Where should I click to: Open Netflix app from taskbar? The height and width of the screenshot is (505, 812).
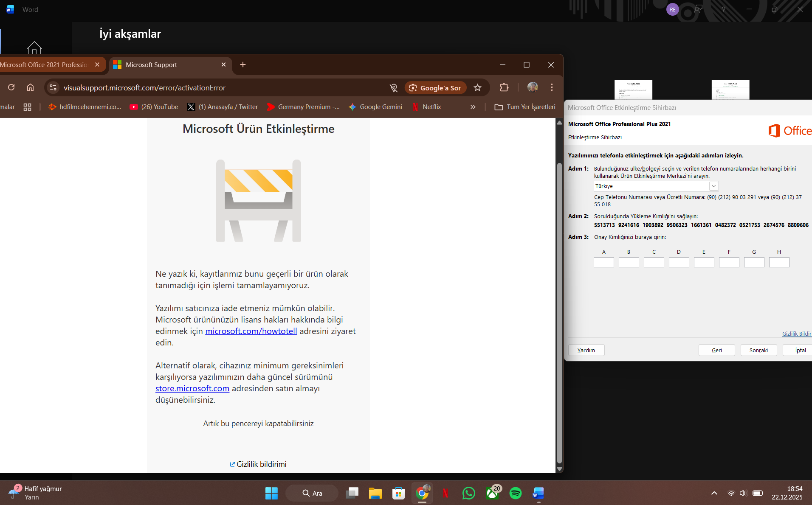point(445,493)
